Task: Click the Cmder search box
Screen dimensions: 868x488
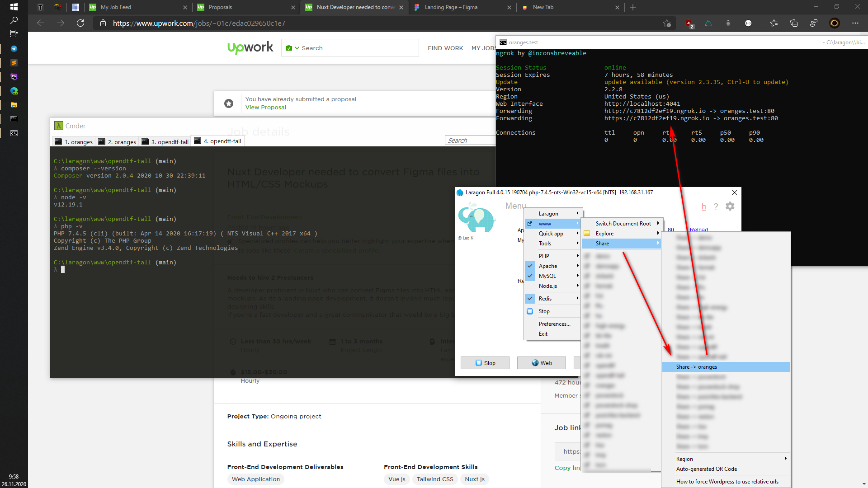Action: coord(470,141)
